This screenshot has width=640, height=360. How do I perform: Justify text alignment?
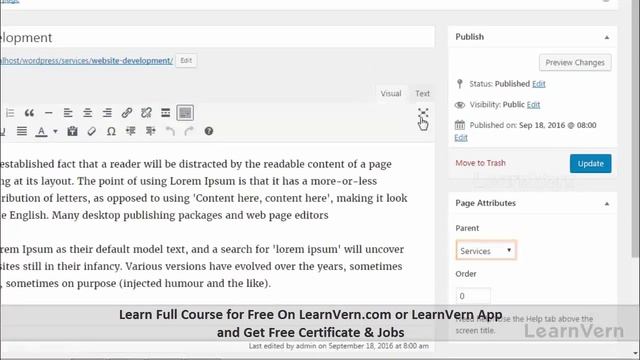pyautogui.click(x=22, y=131)
